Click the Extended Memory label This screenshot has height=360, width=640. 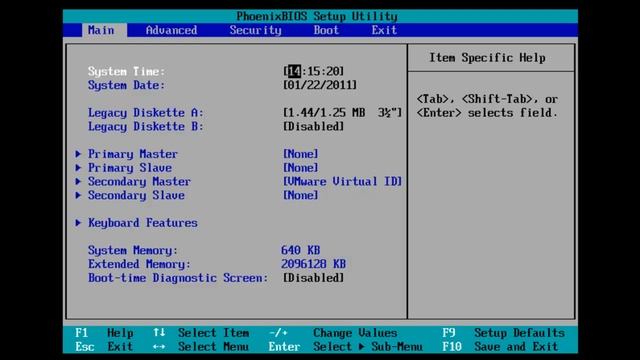140,264
